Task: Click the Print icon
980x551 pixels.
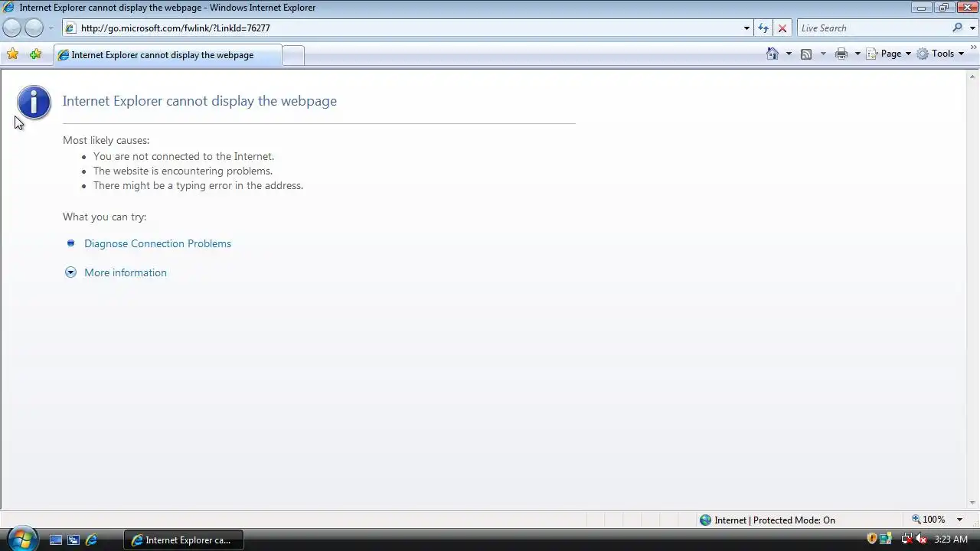Action: tap(841, 54)
